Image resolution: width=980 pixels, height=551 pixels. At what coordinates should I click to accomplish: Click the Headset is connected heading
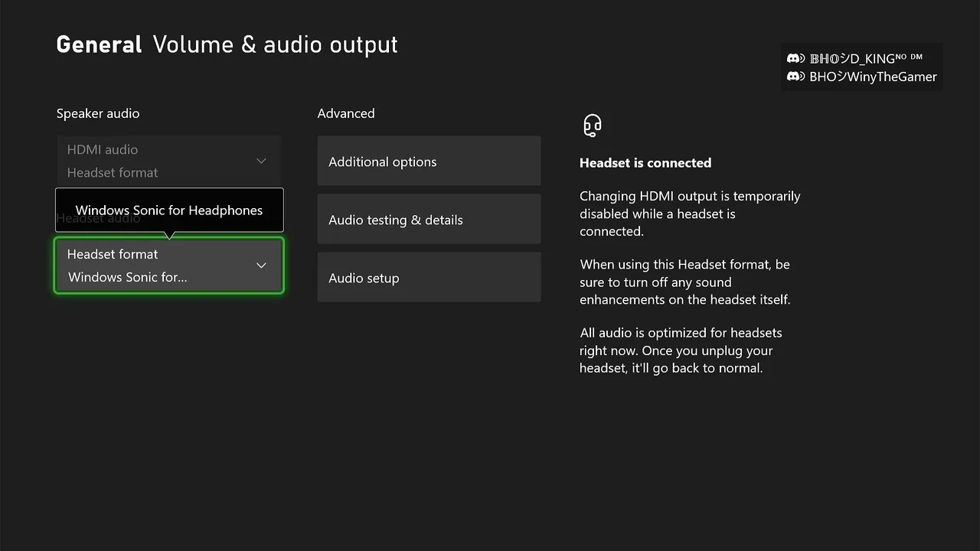pyautogui.click(x=645, y=162)
